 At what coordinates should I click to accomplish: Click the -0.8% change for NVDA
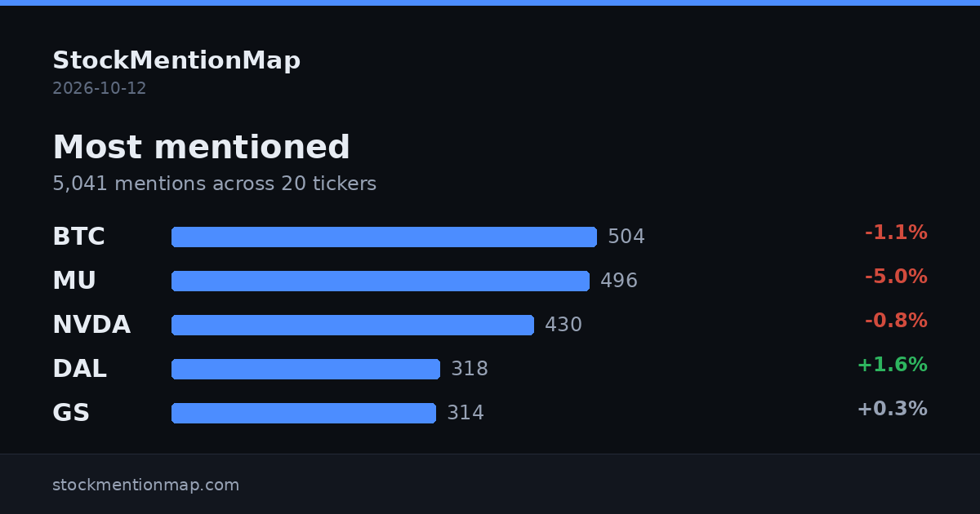[896, 321]
